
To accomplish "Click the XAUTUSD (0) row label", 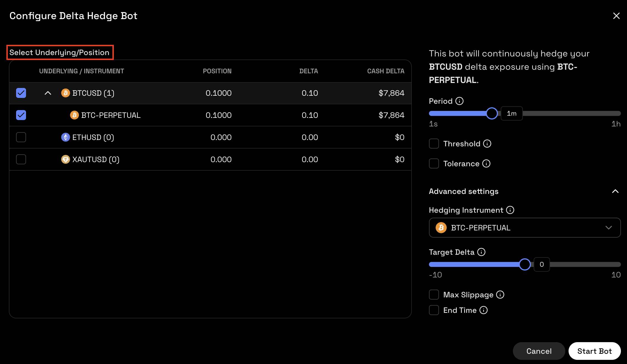I will (x=96, y=159).
